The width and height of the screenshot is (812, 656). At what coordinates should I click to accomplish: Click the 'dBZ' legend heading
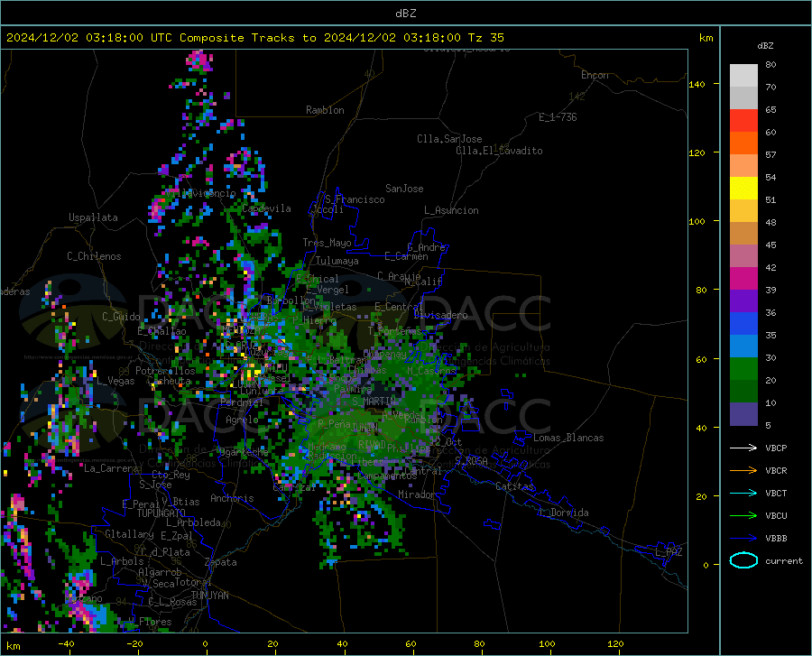[x=765, y=45]
